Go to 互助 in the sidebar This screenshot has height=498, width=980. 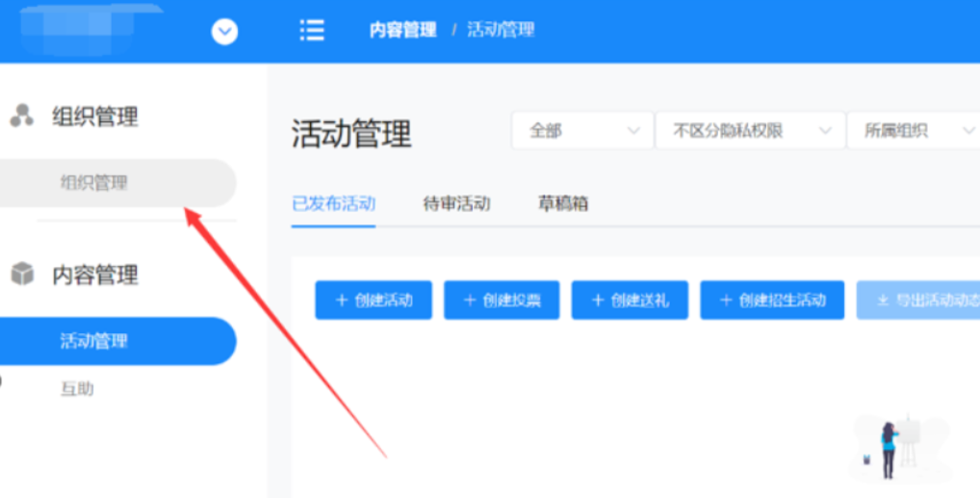pos(77,389)
